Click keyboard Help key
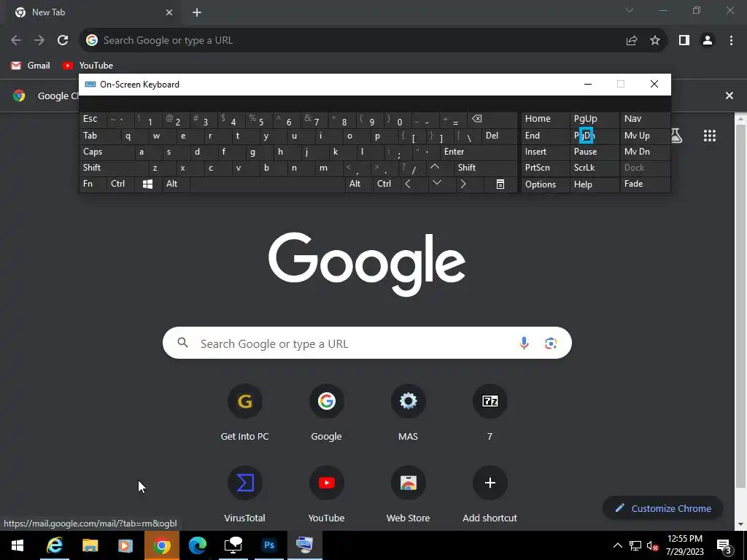This screenshot has width=747, height=560. click(x=595, y=184)
